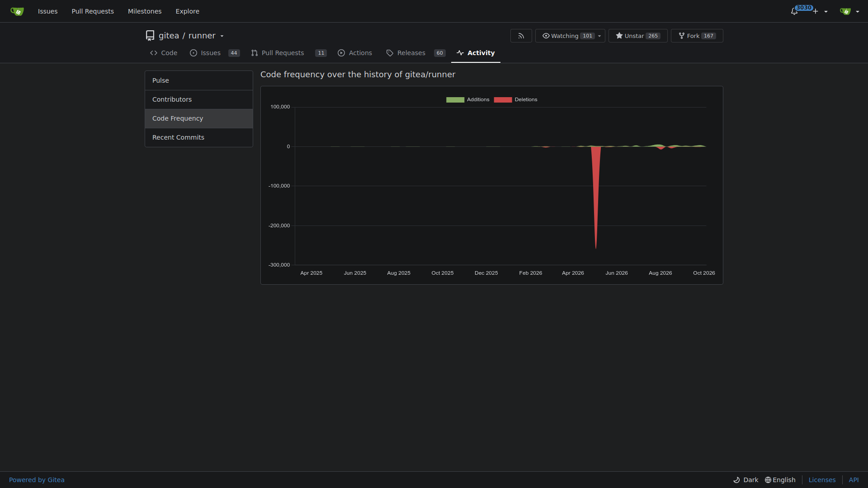Expand the repository name dropdown arrow
This screenshot has width=868, height=488.
[x=222, y=36]
